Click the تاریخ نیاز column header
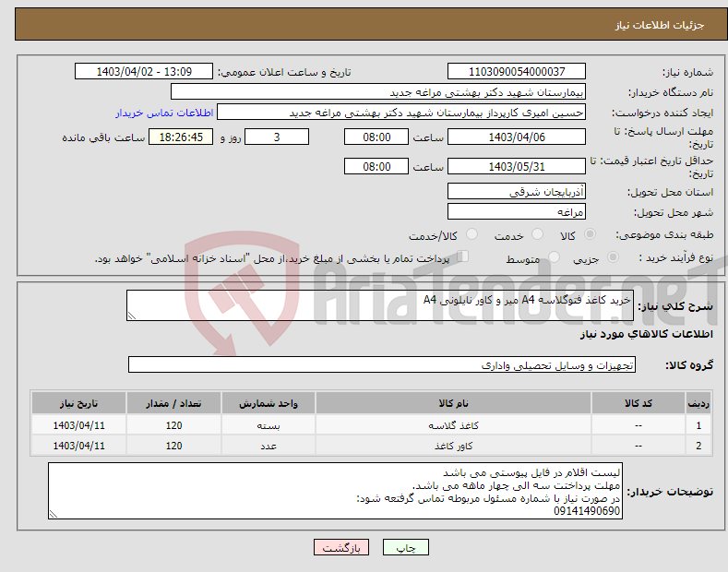 pos(78,403)
